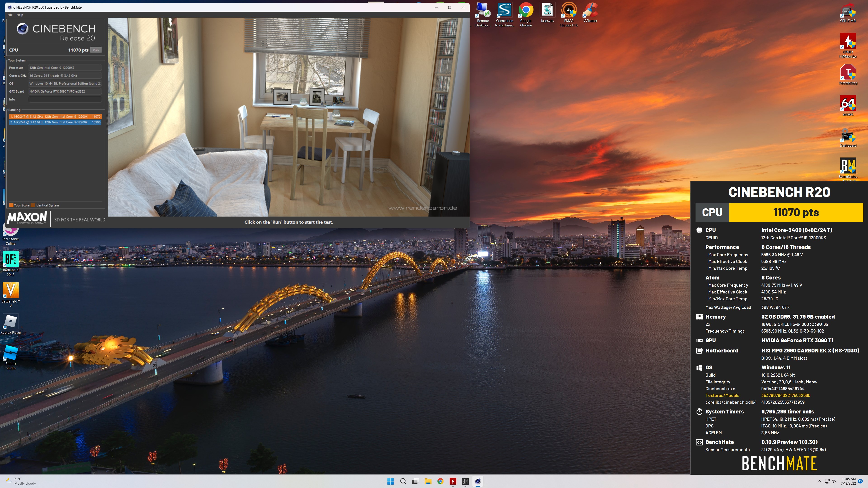This screenshot has width=868, height=488.
Task: Open the Help menu in Cinebench
Action: click(x=20, y=15)
